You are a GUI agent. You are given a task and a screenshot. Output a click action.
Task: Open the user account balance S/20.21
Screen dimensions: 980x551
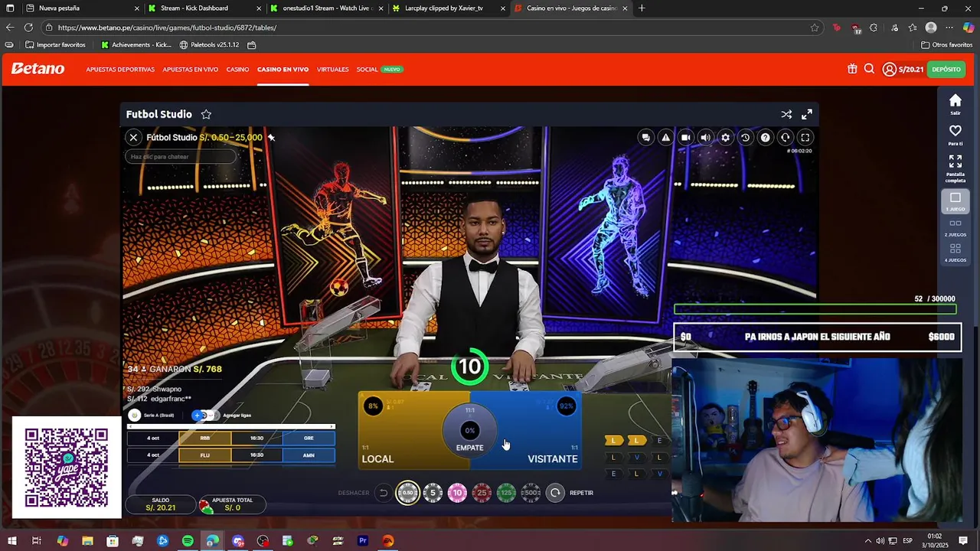pos(903,69)
